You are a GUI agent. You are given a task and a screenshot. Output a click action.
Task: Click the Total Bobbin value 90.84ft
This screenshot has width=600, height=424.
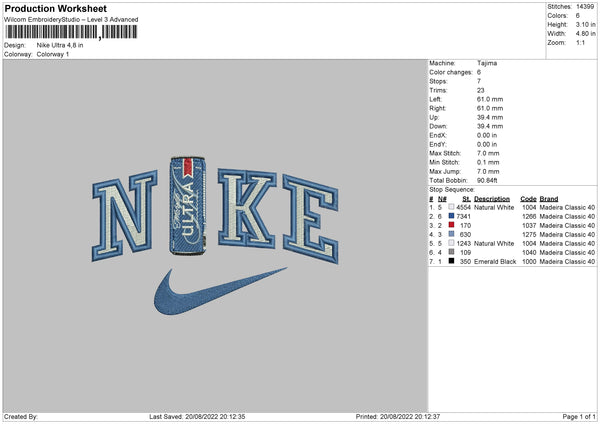tap(487, 180)
